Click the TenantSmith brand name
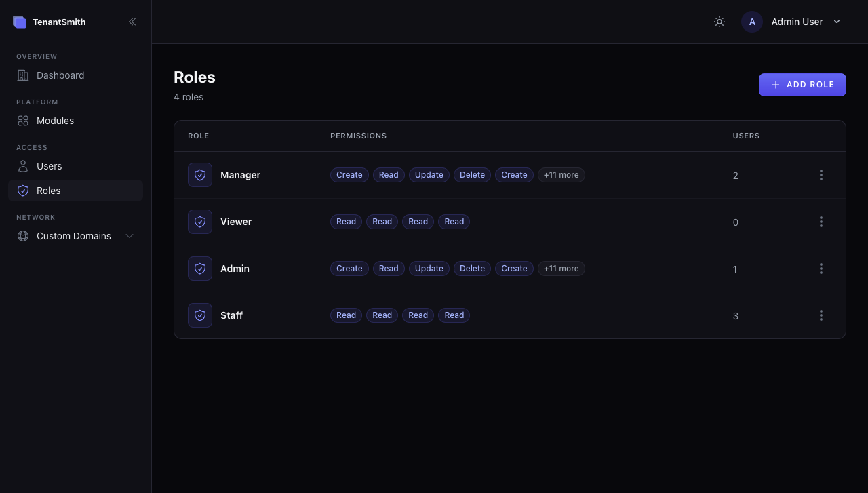Viewport: 868px width, 493px height. (x=59, y=22)
